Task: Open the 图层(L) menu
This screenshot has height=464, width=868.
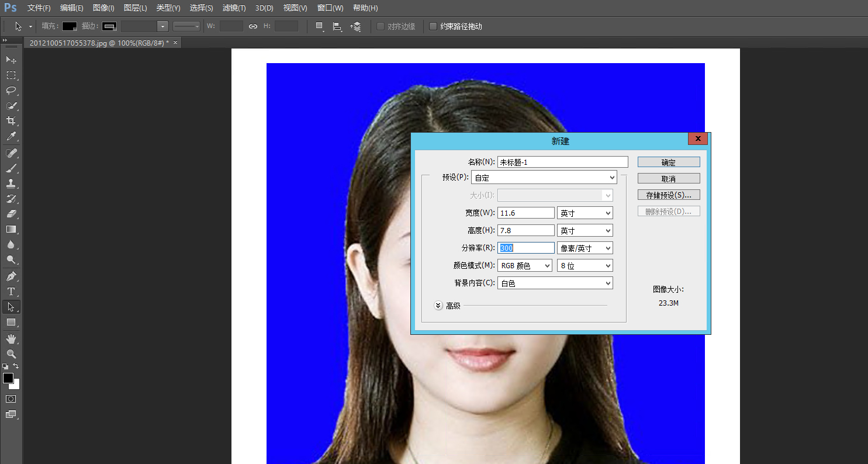Action: coord(136,8)
